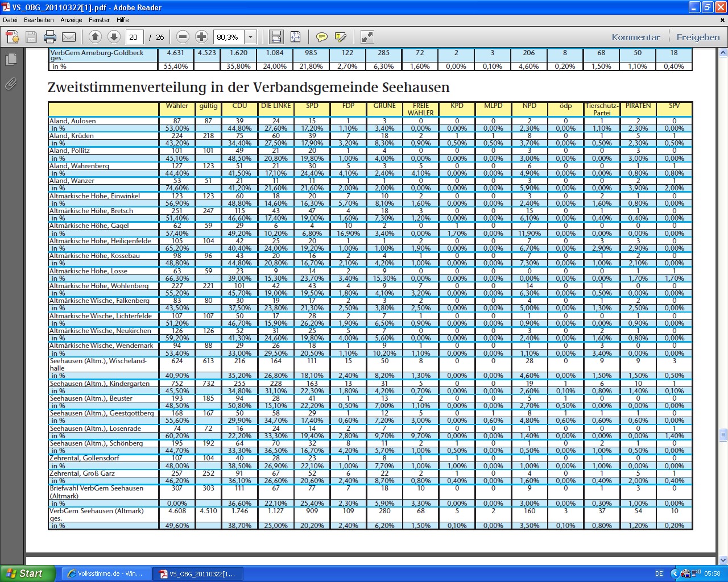This screenshot has width=728, height=582.
Task: Add a sticky note comment
Action: click(x=321, y=38)
